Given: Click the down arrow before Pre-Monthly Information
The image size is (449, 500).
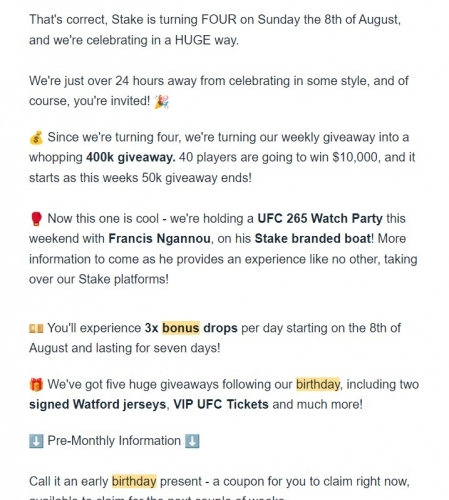Looking at the screenshot, I should 36,441.
